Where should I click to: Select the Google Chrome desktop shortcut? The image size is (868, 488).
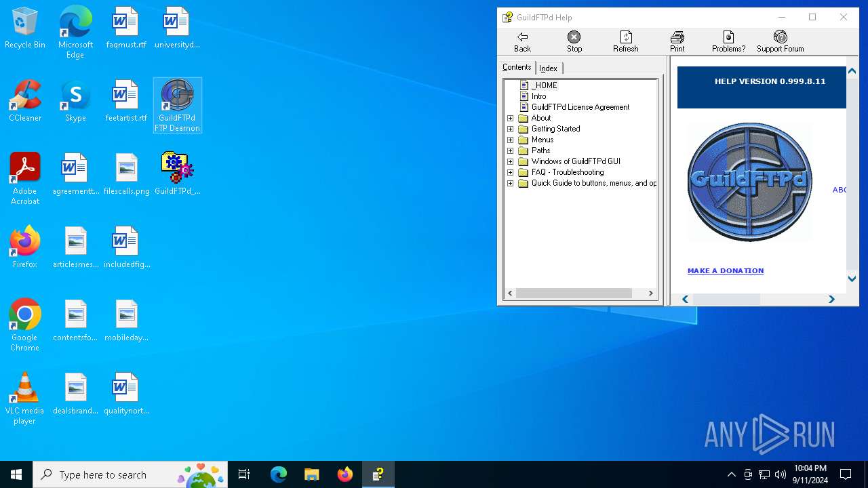[x=25, y=325]
